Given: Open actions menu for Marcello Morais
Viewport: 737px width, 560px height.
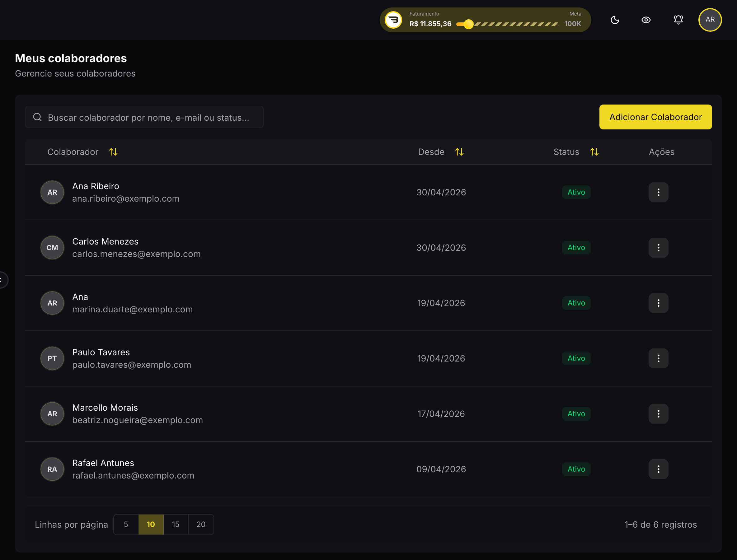Looking at the screenshot, I should tap(658, 414).
